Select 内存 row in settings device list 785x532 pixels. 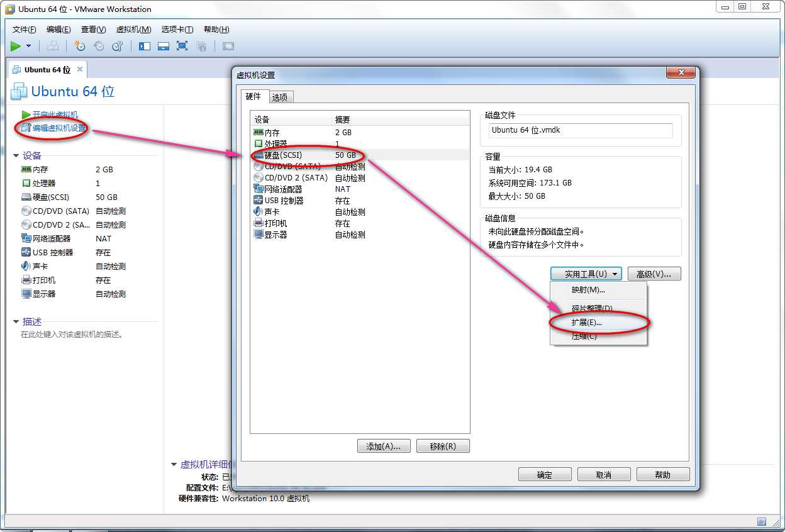pos(360,133)
